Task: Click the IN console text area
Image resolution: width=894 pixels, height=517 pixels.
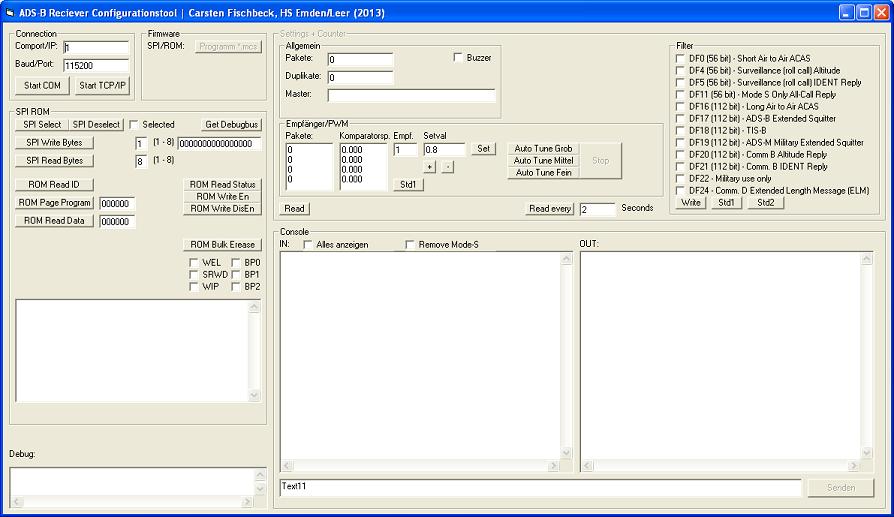Action: point(421,355)
